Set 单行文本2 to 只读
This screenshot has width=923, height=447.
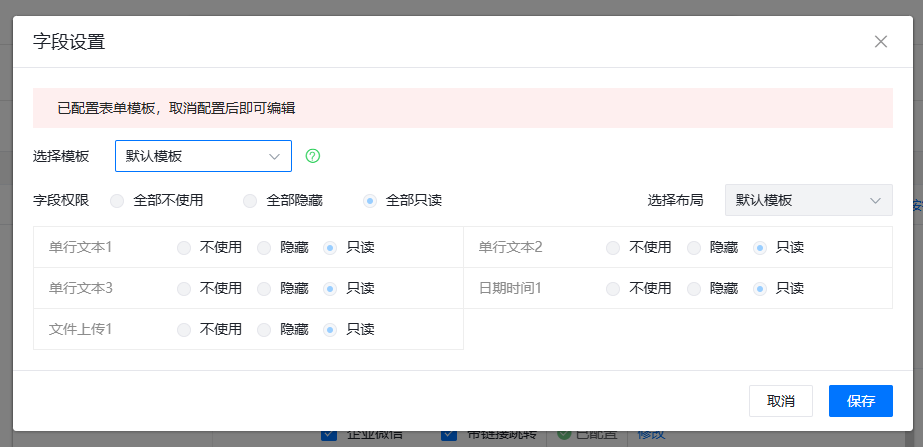point(760,247)
